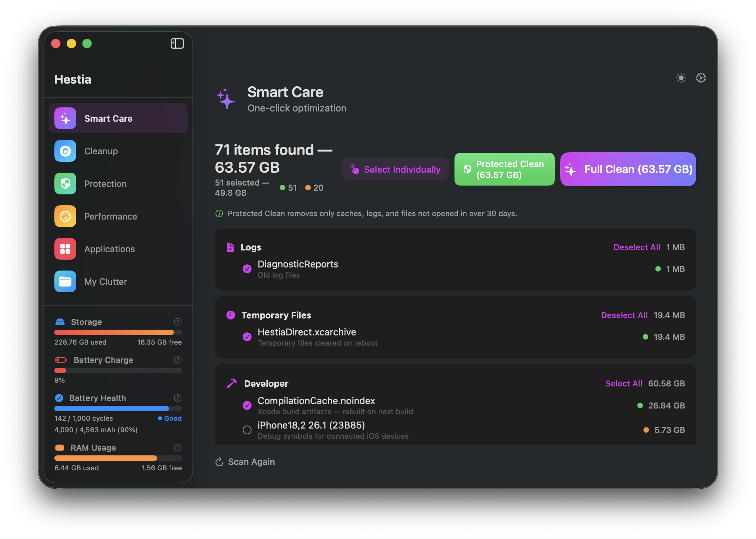Uncheck the CompilationCache.noindex item

pos(247,405)
